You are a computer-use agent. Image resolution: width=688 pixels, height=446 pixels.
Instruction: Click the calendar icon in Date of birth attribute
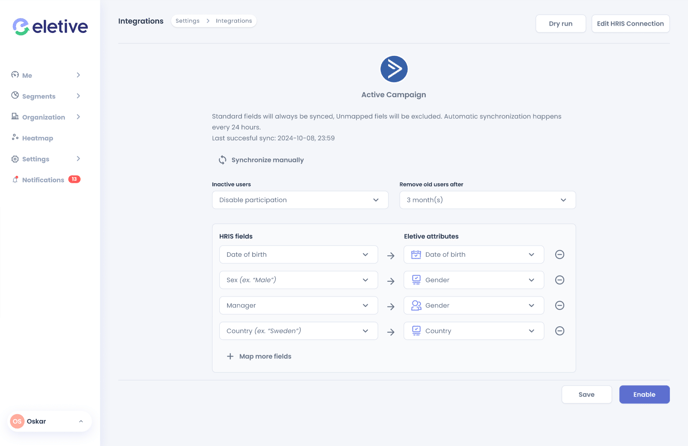coord(416,255)
